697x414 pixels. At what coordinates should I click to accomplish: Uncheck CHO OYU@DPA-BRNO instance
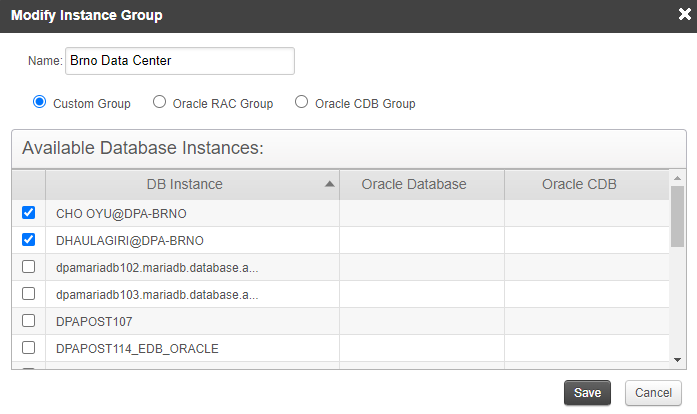28,213
